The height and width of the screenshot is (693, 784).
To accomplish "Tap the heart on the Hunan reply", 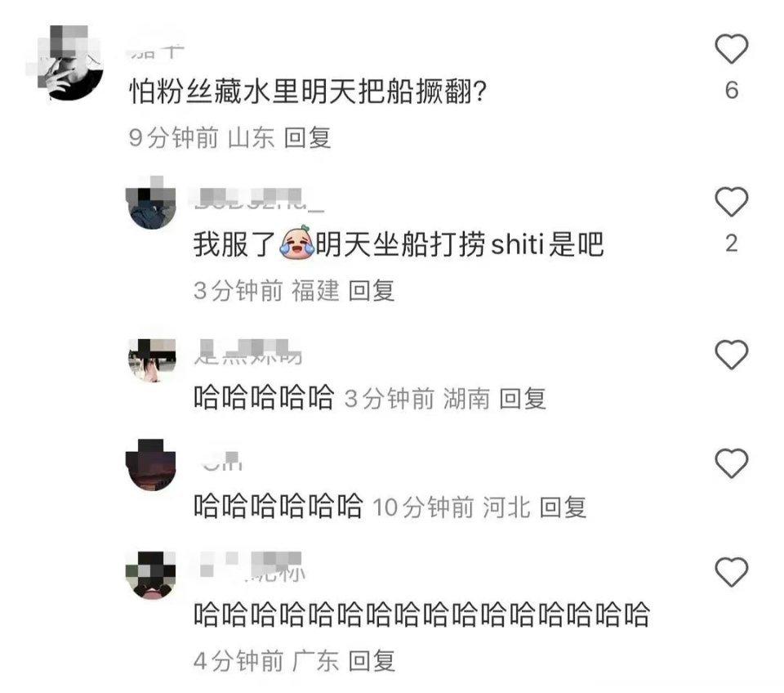I will click(x=732, y=354).
